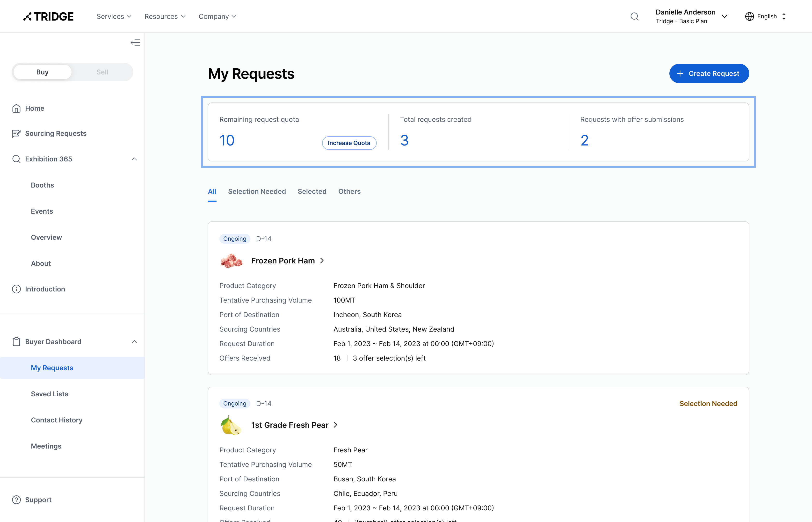Click arrow next to 1st Grade Fresh Pear
Viewport: 812px width, 522px height.
pos(335,425)
